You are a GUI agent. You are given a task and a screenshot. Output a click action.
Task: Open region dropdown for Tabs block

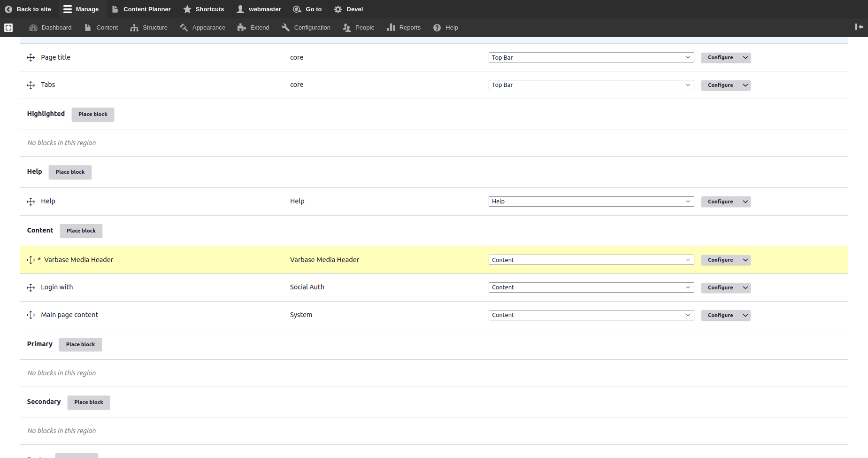click(591, 85)
